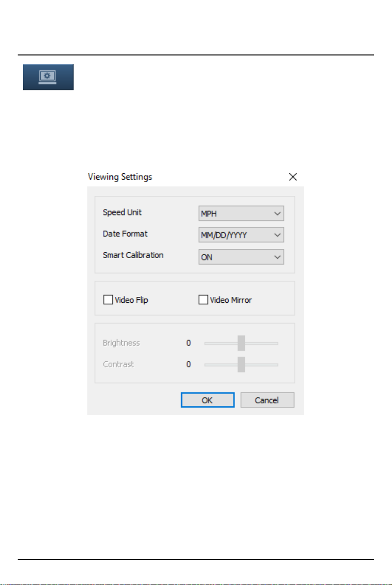392x585 pixels.
Task: Increase Brightness by clicking track past the handle
Action: (261, 343)
